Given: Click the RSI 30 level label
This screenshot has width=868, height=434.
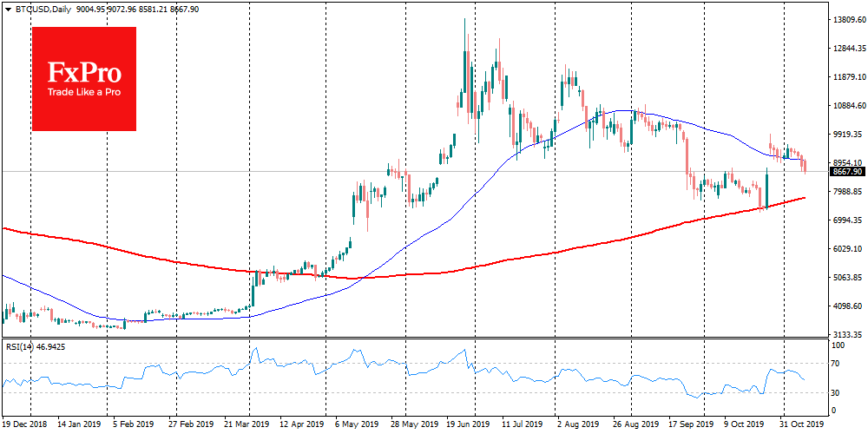Looking at the screenshot, I should pos(838,393).
